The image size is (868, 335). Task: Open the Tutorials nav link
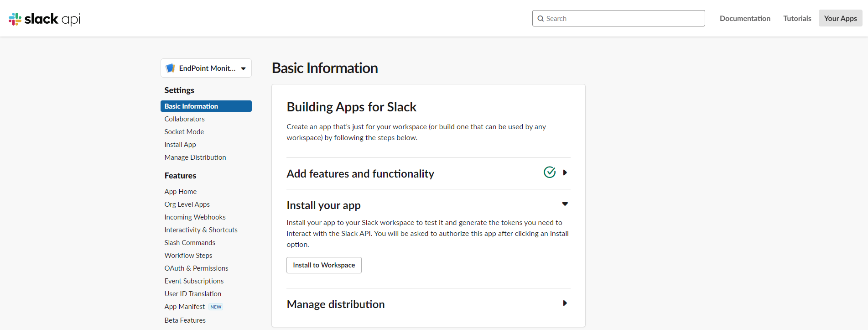[797, 18]
